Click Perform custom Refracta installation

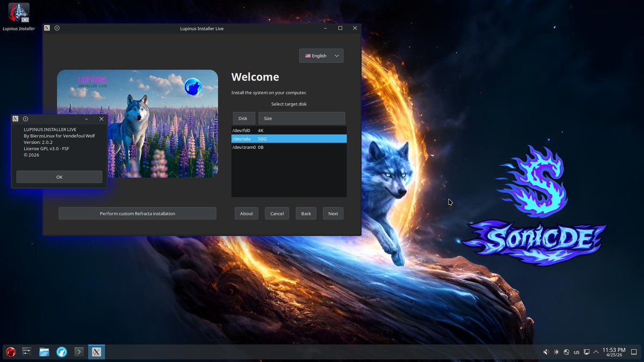tap(137, 213)
